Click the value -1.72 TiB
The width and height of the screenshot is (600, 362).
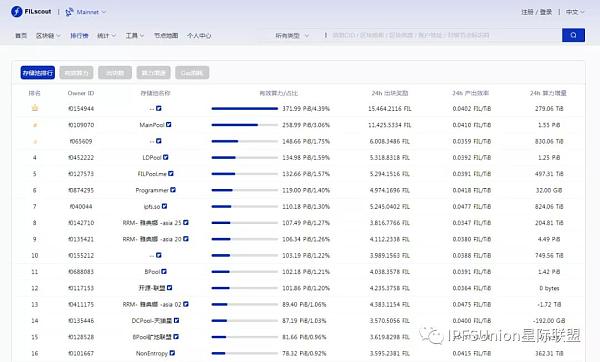(x=549, y=305)
